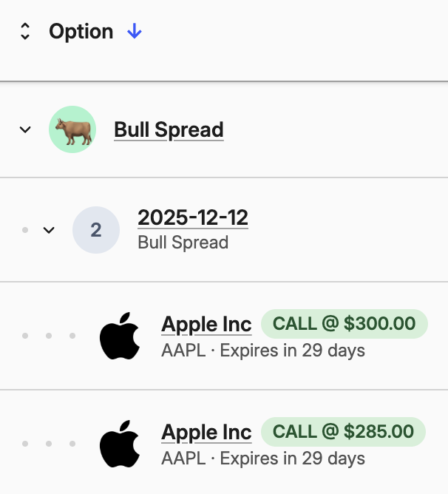Open the Apple Inc link for the $300.00 call

(206, 324)
